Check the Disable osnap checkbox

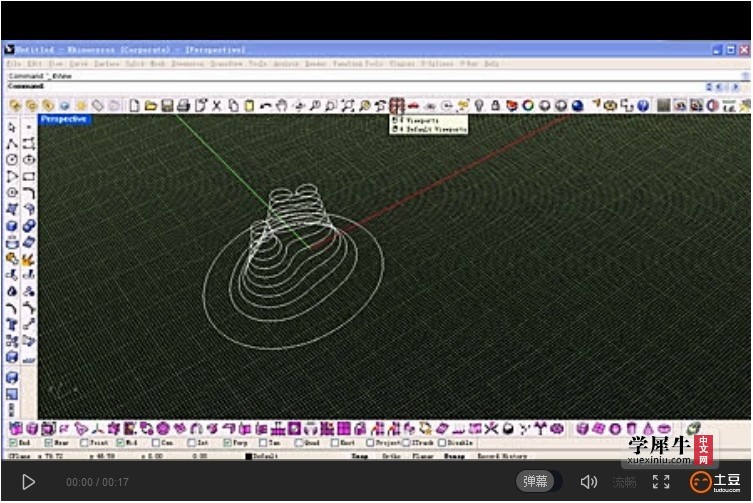click(x=442, y=442)
